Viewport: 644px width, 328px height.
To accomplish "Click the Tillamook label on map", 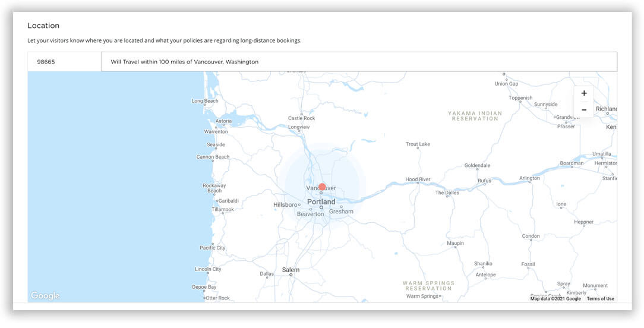I will [223, 210].
